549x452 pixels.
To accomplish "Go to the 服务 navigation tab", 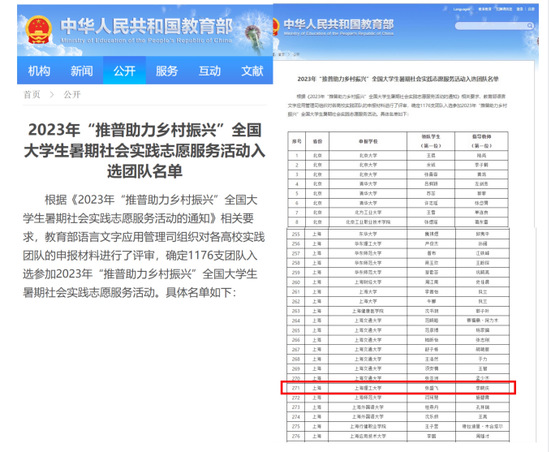I will coord(167,71).
